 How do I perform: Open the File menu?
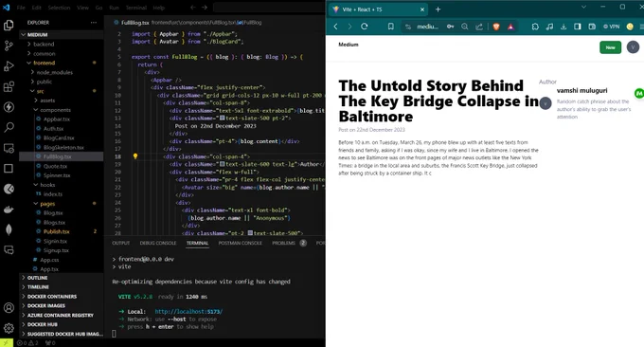tap(21, 8)
